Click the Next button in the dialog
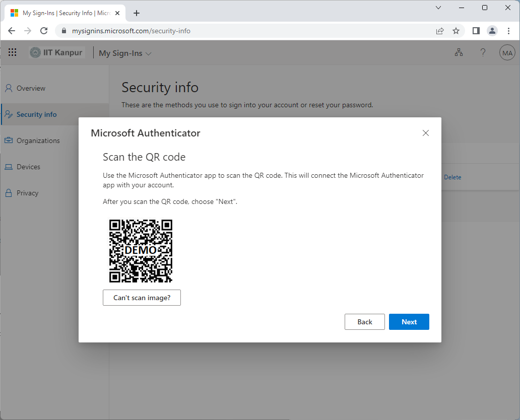520x420 pixels. (x=409, y=322)
